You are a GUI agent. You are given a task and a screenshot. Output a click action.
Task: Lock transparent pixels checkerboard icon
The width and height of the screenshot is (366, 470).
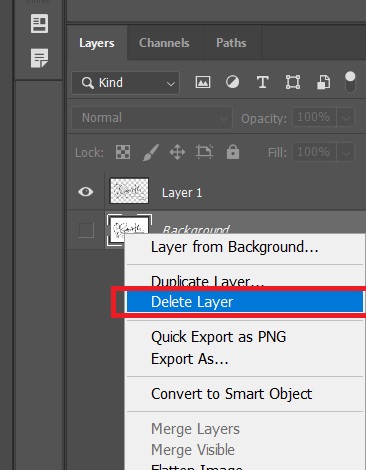coord(123,152)
